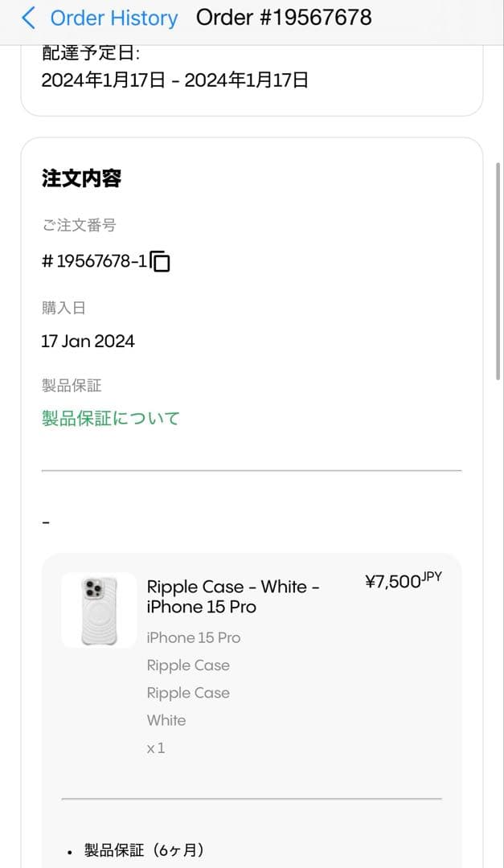Screen dimensions: 504x868
Task: Click the 購入日 label
Action: (x=64, y=307)
